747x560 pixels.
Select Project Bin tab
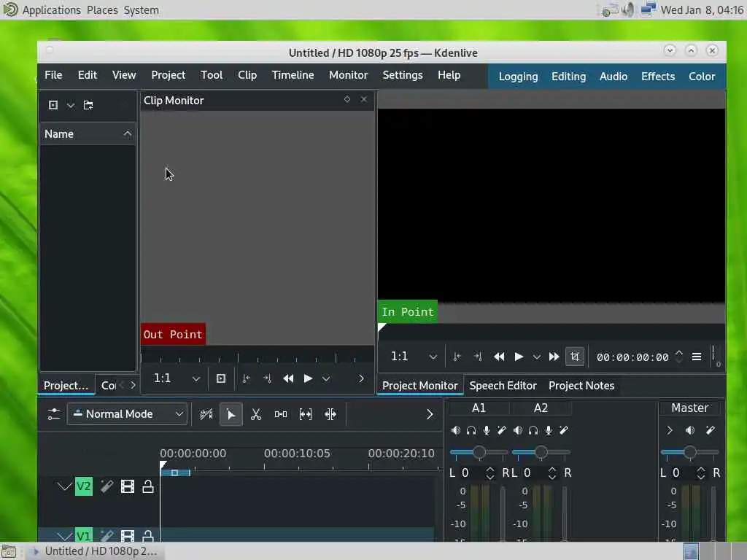66,386
